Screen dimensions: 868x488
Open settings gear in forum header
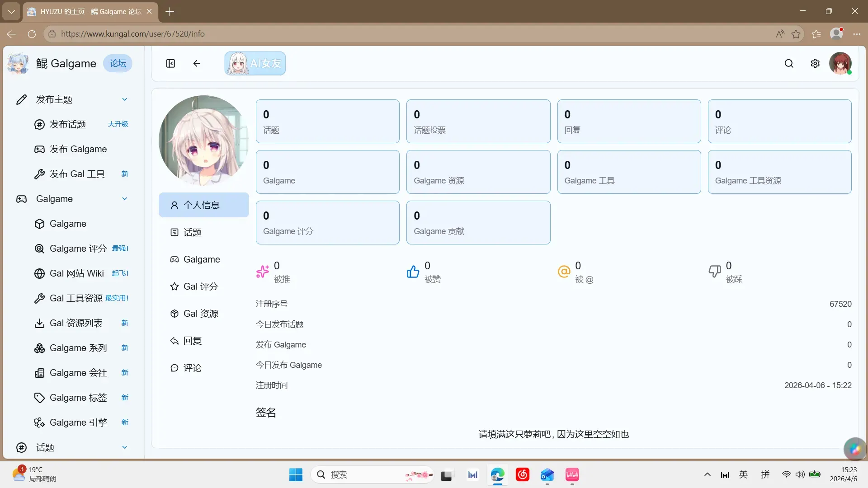pos(815,63)
